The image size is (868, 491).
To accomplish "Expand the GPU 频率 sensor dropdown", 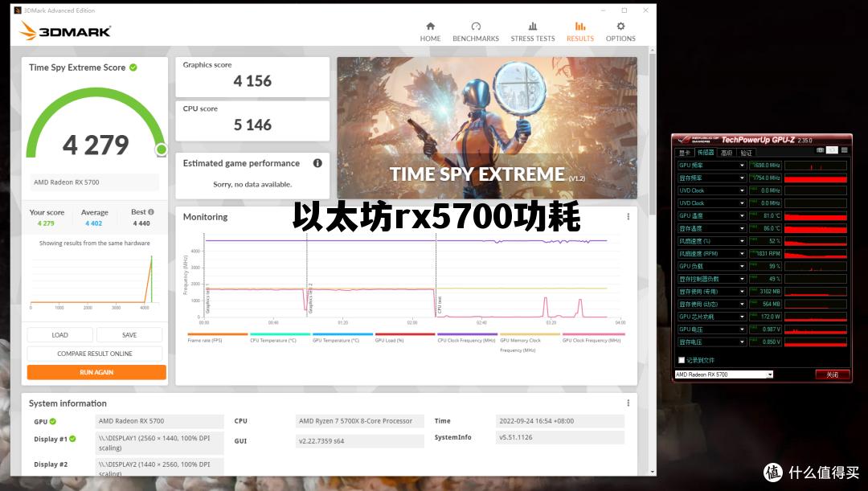I will pos(743,166).
